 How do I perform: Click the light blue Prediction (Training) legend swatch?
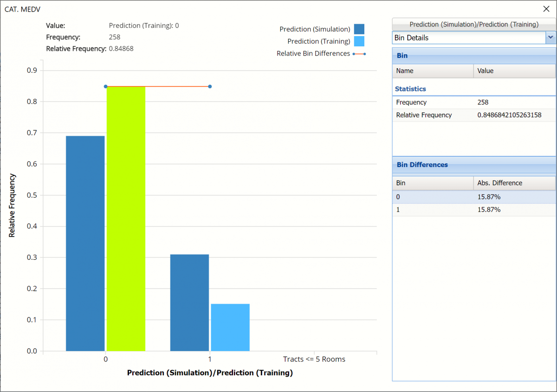[x=359, y=41]
